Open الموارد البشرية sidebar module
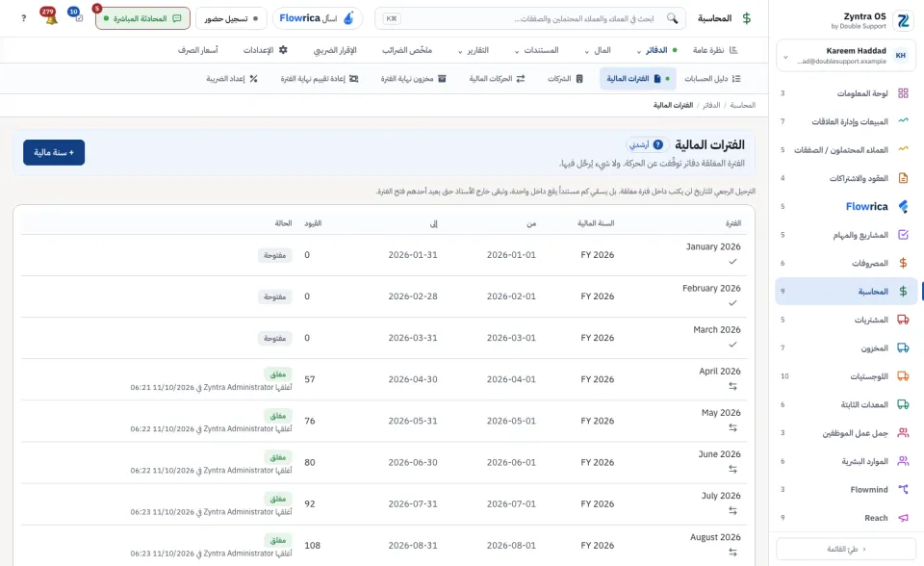The height and width of the screenshot is (566, 924). tap(846, 461)
